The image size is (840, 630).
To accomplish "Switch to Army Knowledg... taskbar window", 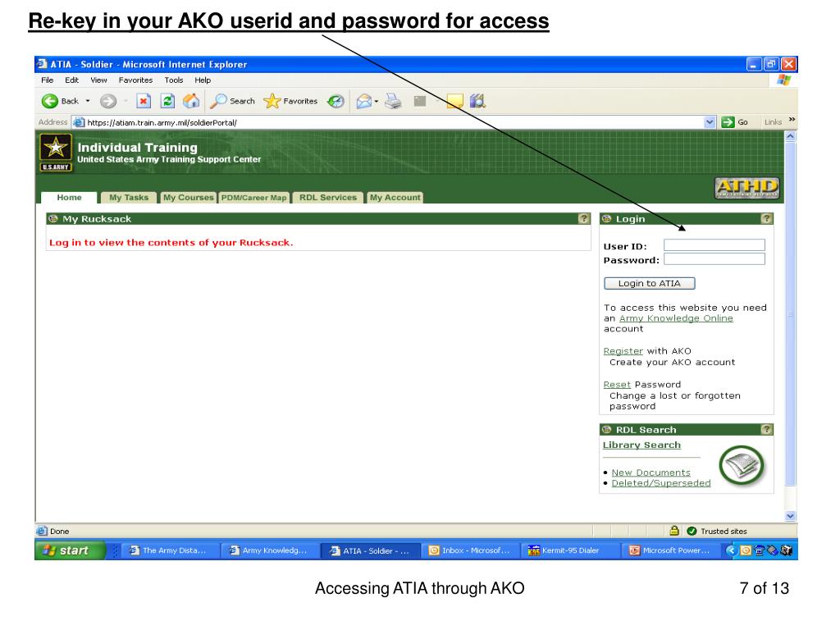I will point(272,550).
